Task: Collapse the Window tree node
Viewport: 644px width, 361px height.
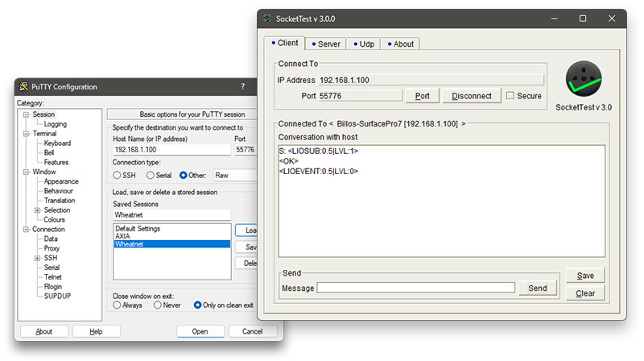Action: pos(26,172)
